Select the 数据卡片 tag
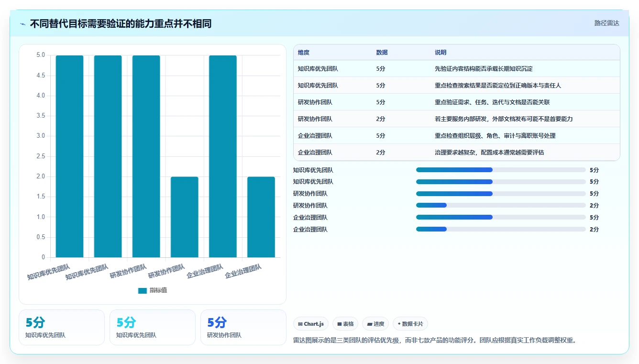 410,324
